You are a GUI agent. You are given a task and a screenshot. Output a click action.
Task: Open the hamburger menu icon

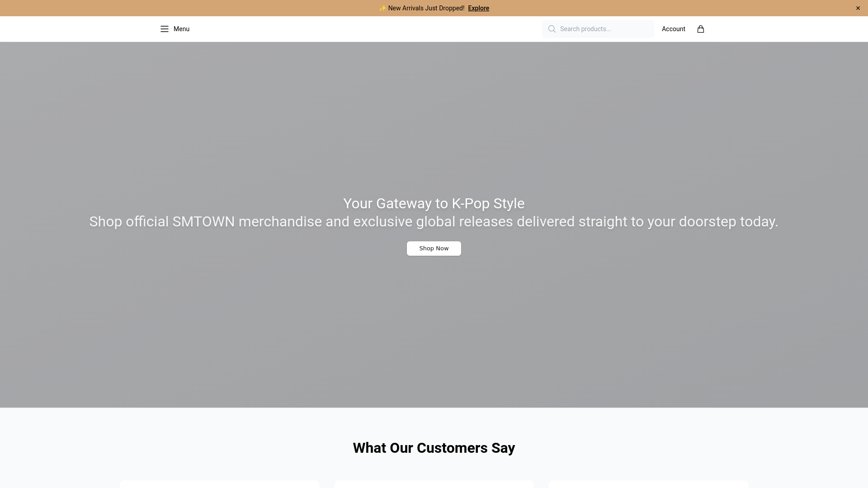pyautogui.click(x=165, y=29)
